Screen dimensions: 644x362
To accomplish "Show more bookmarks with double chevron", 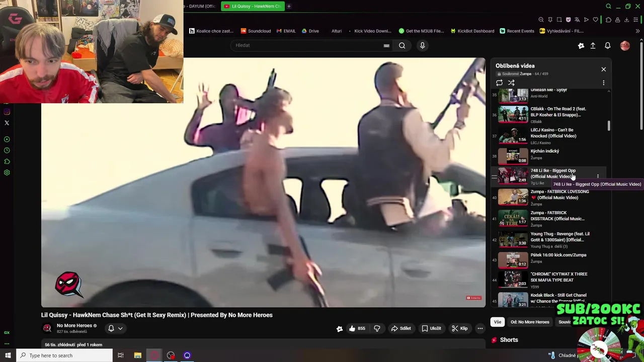I will (637, 31).
